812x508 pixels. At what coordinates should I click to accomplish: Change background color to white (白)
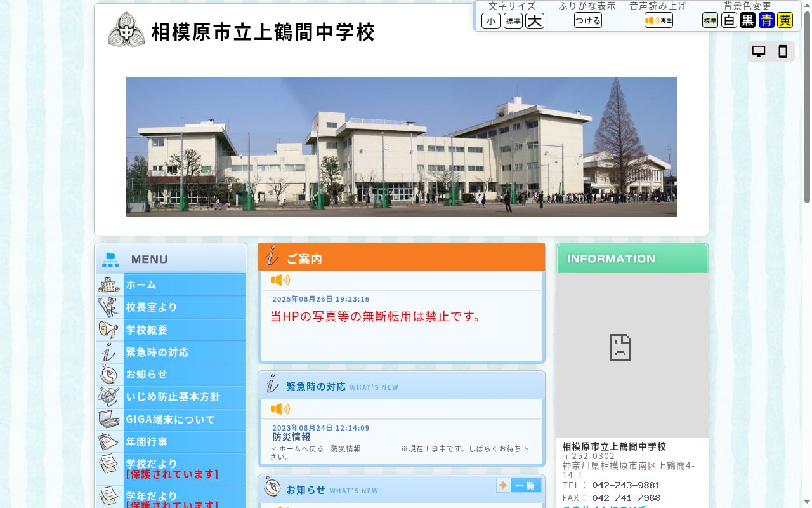click(x=729, y=20)
